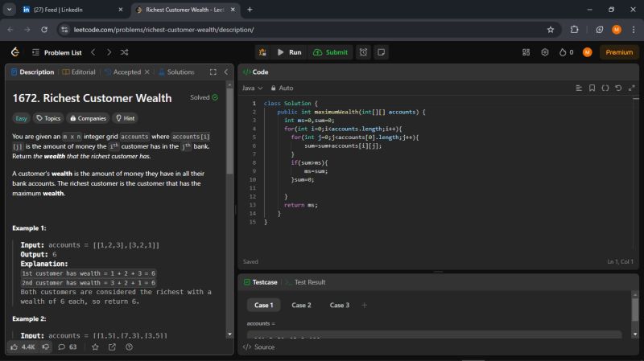Viewport: 644px width, 361px height.
Task: Open the notes icon in toolbar
Action: (381, 52)
